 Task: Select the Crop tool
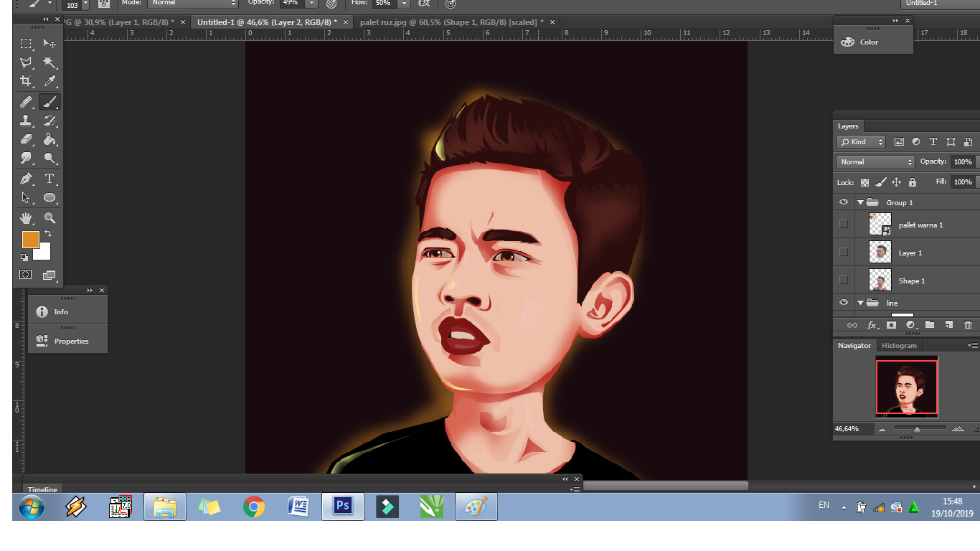coord(26,82)
